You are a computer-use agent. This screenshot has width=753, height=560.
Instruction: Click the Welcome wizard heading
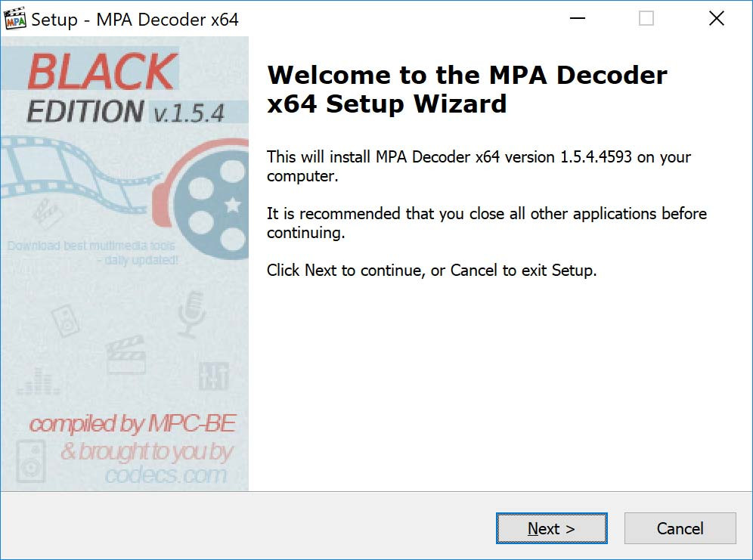(x=466, y=89)
